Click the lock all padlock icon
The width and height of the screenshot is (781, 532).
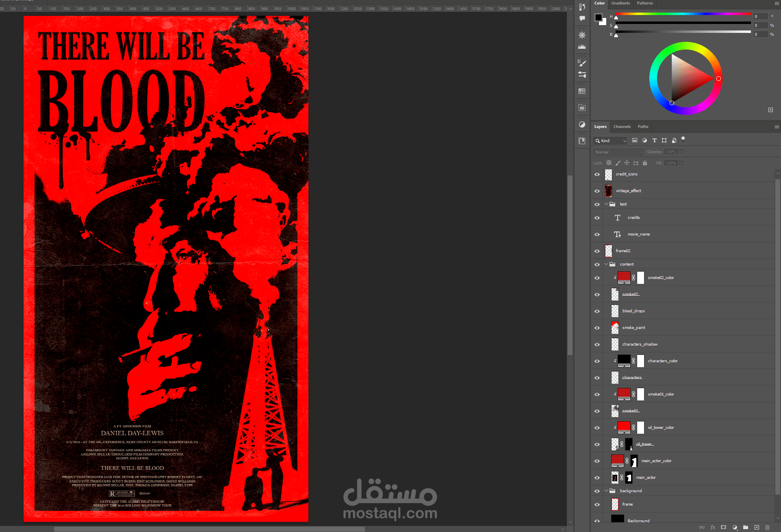point(645,163)
